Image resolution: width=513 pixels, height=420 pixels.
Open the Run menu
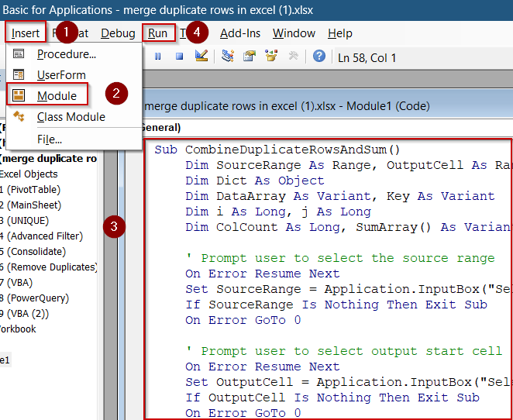coord(157,33)
